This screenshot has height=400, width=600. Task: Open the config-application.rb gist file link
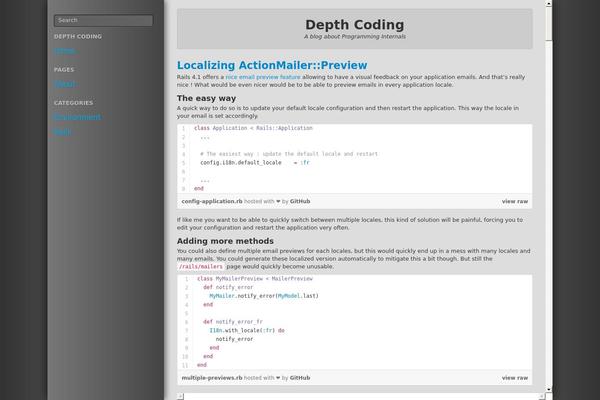pos(212,201)
